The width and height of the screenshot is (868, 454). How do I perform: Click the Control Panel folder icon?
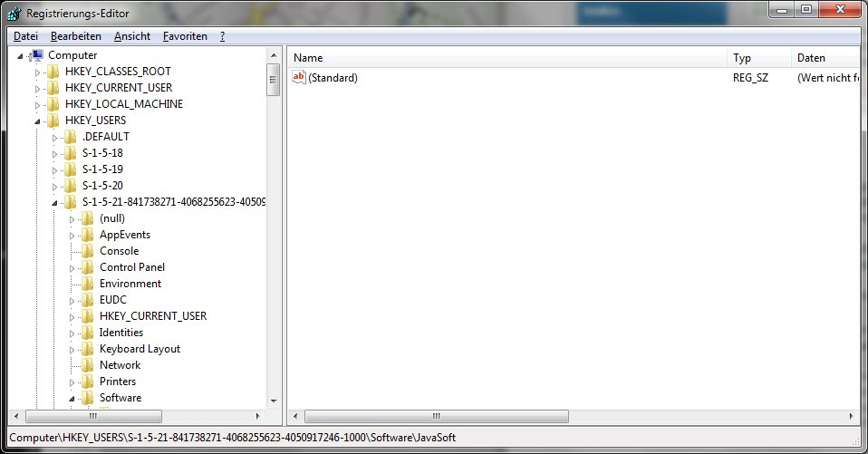point(88,267)
